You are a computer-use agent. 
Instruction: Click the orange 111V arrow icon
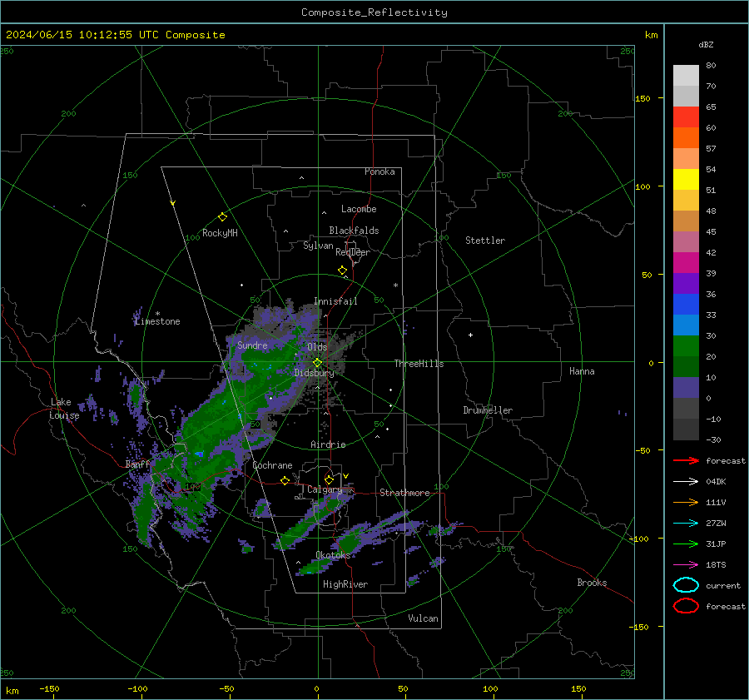pos(686,502)
